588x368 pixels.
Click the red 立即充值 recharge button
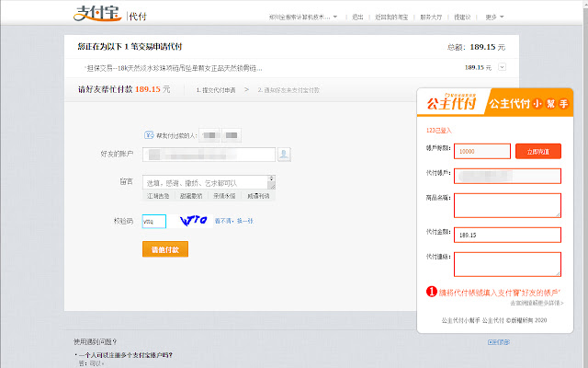538,151
